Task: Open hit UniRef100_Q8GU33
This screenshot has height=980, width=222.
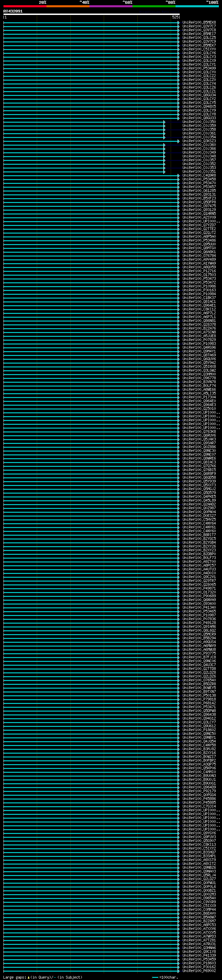Action: click(199, 118)
